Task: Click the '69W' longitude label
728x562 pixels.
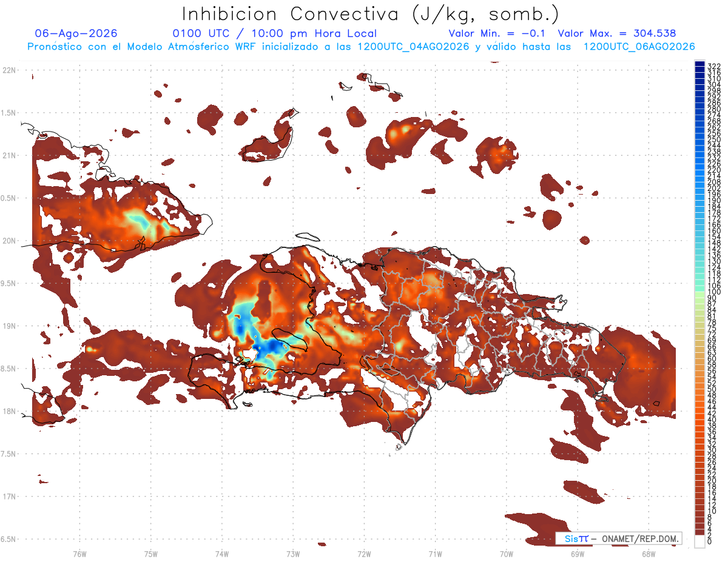Action: point(578,554)
